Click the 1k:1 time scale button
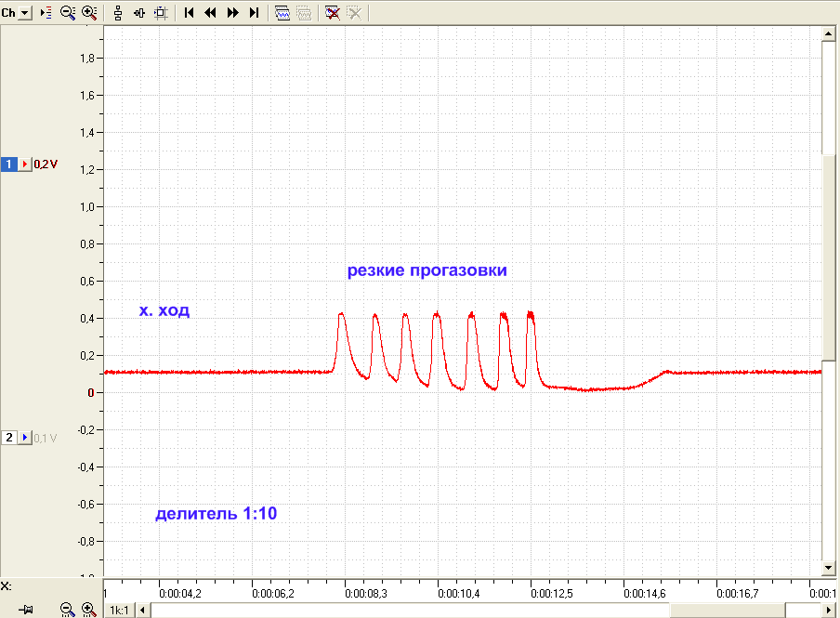The height and width of the screenshot is (618, 840). point(119,610)
